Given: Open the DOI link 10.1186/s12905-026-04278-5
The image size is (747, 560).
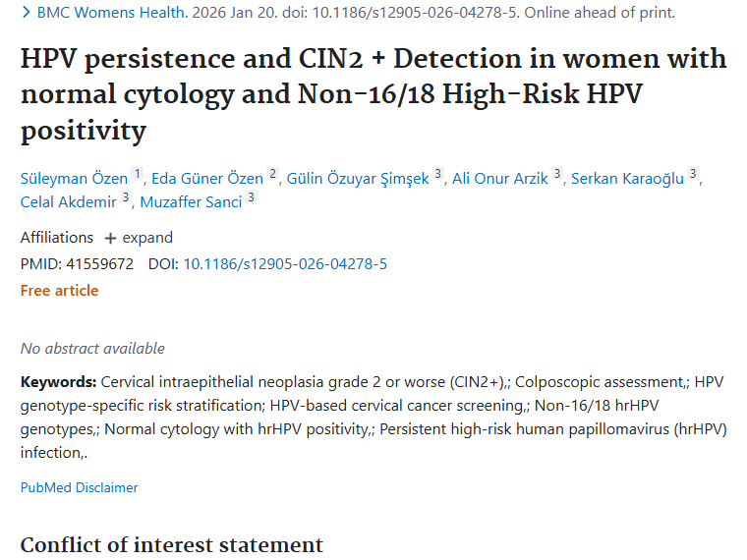Looking at the screenshot, I should click(285, 264).
